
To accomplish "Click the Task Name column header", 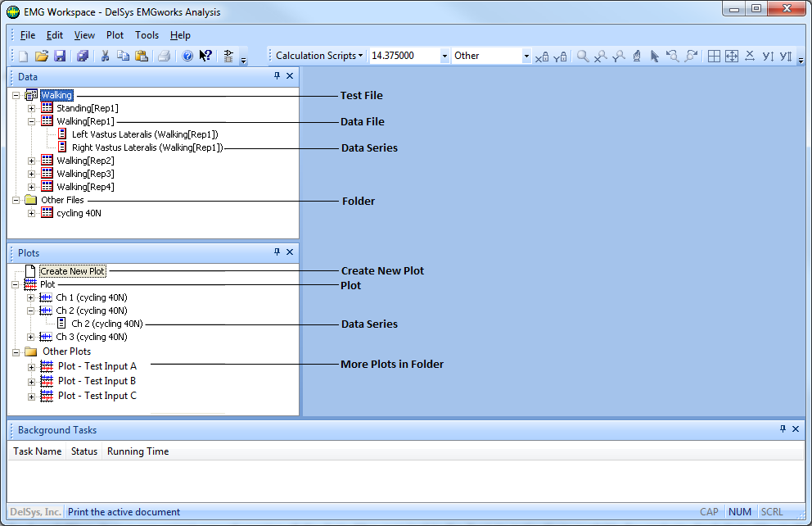I will 38,451.
